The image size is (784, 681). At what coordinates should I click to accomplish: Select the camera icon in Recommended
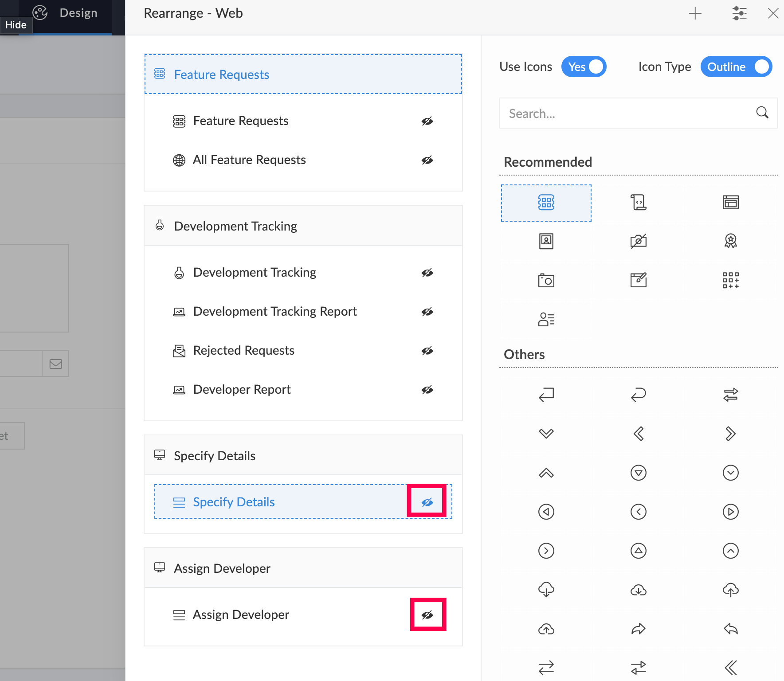(546, 280)
